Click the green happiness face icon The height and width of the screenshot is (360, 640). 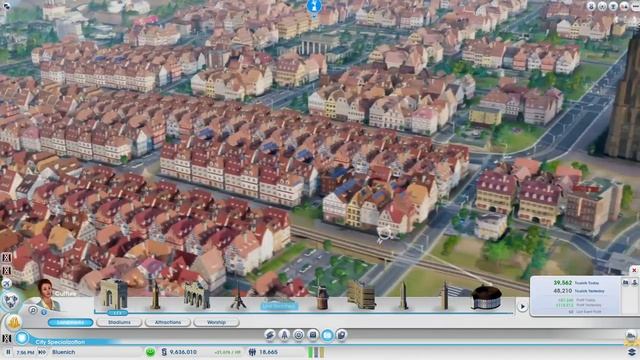(151, 352)
